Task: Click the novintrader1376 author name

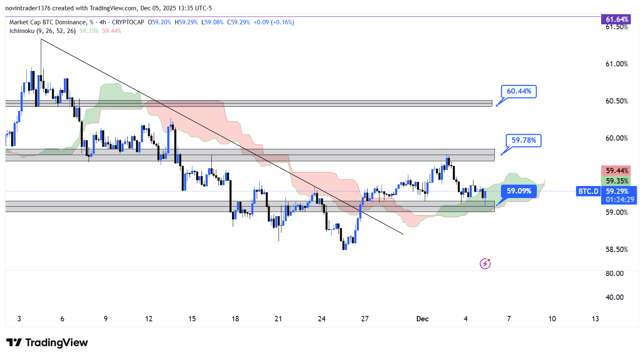Action: pos(28,8)
